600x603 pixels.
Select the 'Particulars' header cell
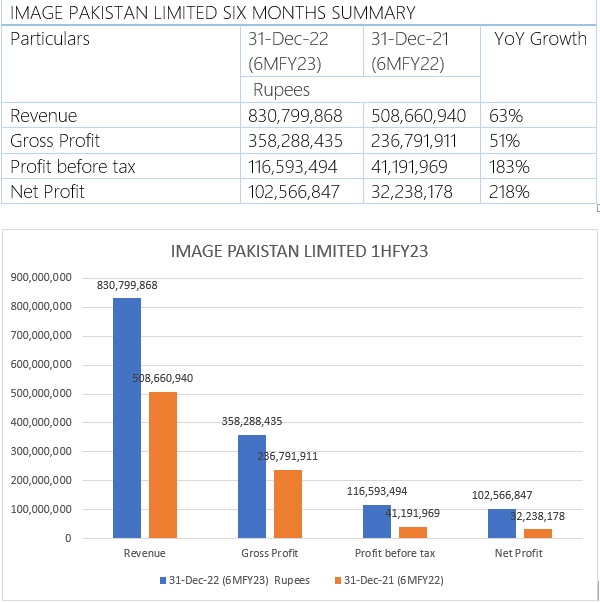point(121,64)
